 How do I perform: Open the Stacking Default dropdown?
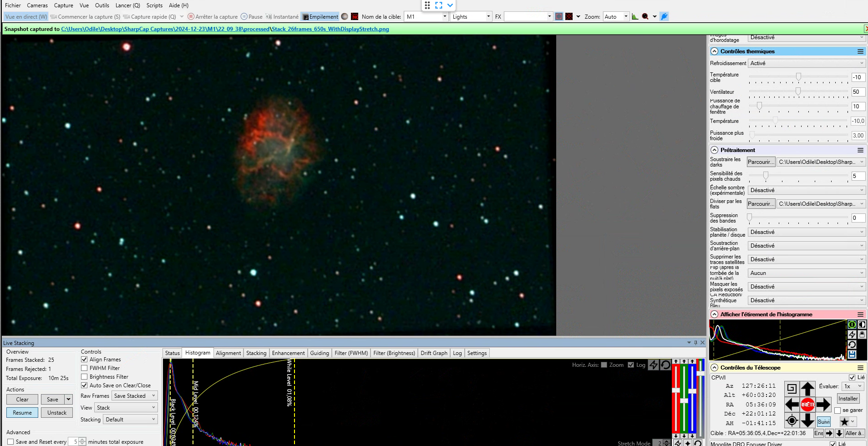(130, 420)
